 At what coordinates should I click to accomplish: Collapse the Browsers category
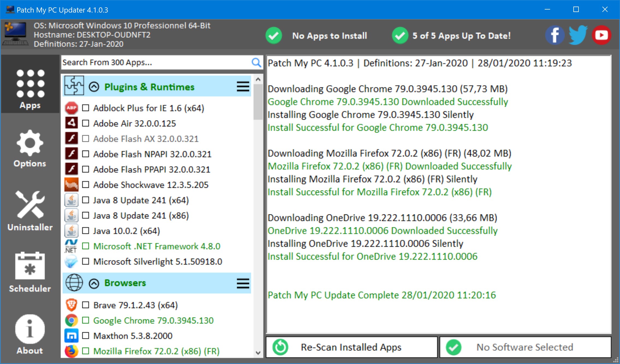[94, 284]
